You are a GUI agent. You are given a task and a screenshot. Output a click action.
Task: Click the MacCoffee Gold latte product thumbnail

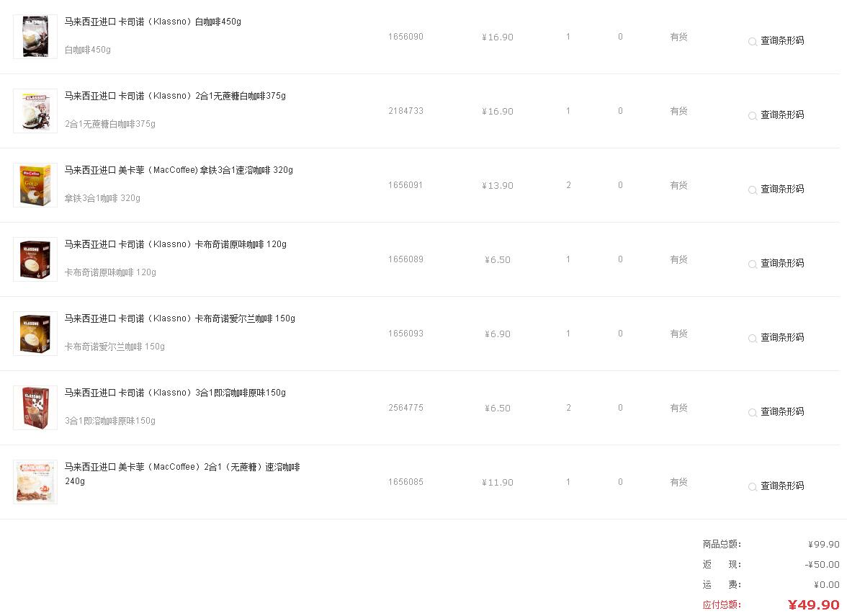pyautogui.click(x=35, y=185)
